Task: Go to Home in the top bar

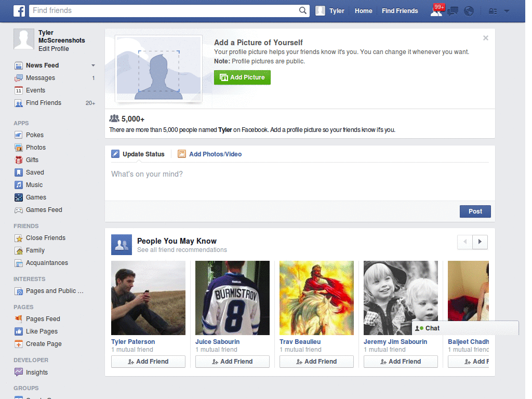Action: (x=363, y=11)
